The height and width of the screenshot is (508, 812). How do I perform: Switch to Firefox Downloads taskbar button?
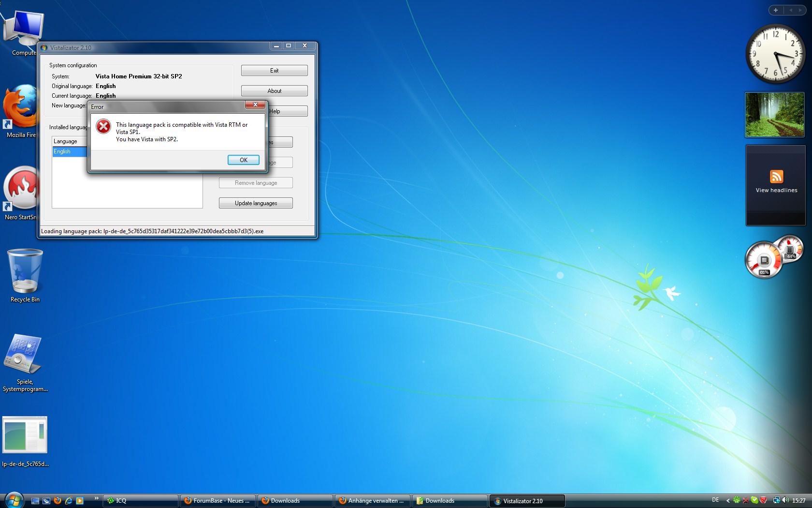[x=295, y=501]
